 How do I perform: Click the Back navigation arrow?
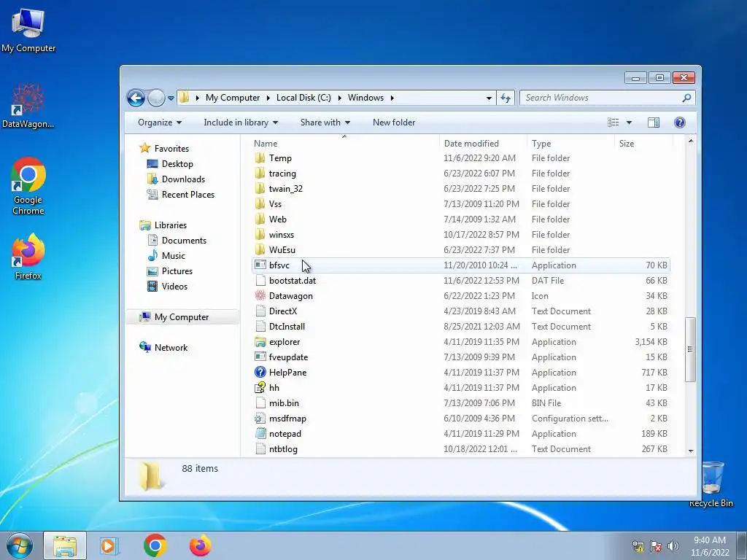coord(136,98)
